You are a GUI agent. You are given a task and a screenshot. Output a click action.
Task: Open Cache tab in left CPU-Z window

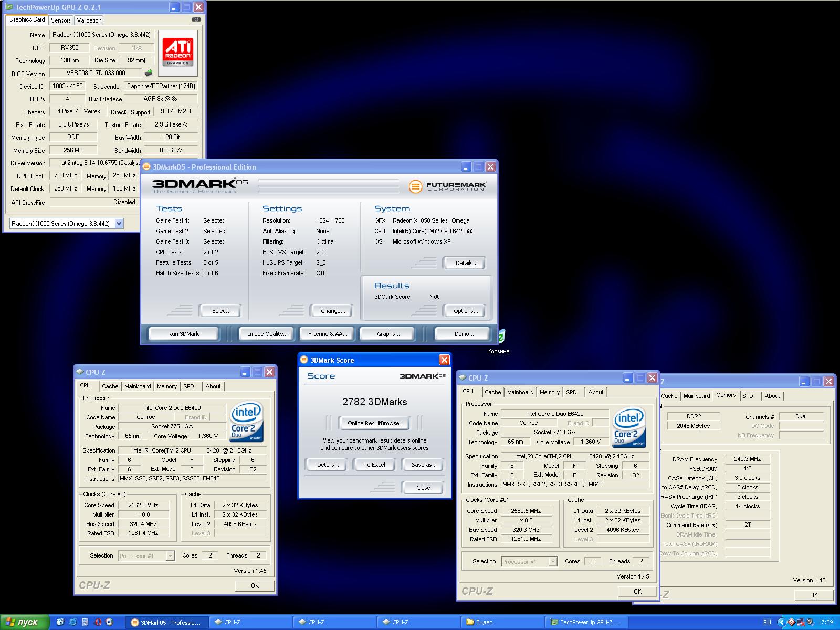(x=110, y=386)
